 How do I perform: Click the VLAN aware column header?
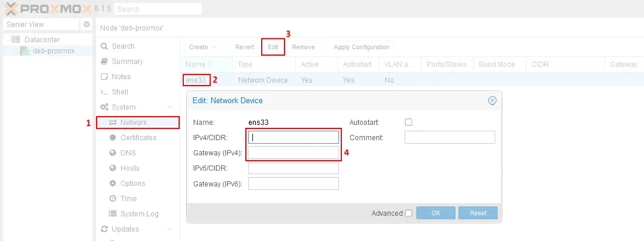tap(400, 64)
